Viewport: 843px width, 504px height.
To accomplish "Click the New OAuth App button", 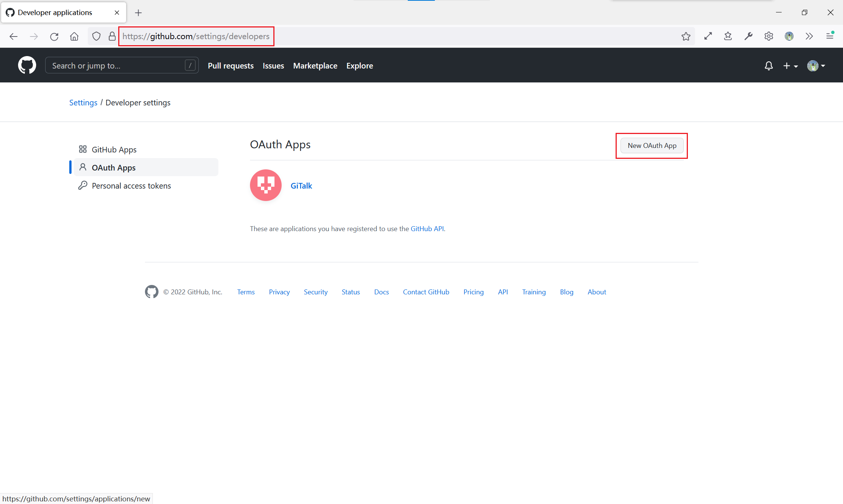I will (x=652, y=146).
